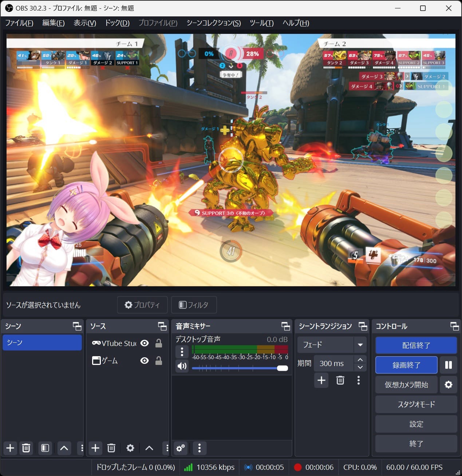Stop streaming with 配信終了 button
Screen dimensions: 462x476
416,345
